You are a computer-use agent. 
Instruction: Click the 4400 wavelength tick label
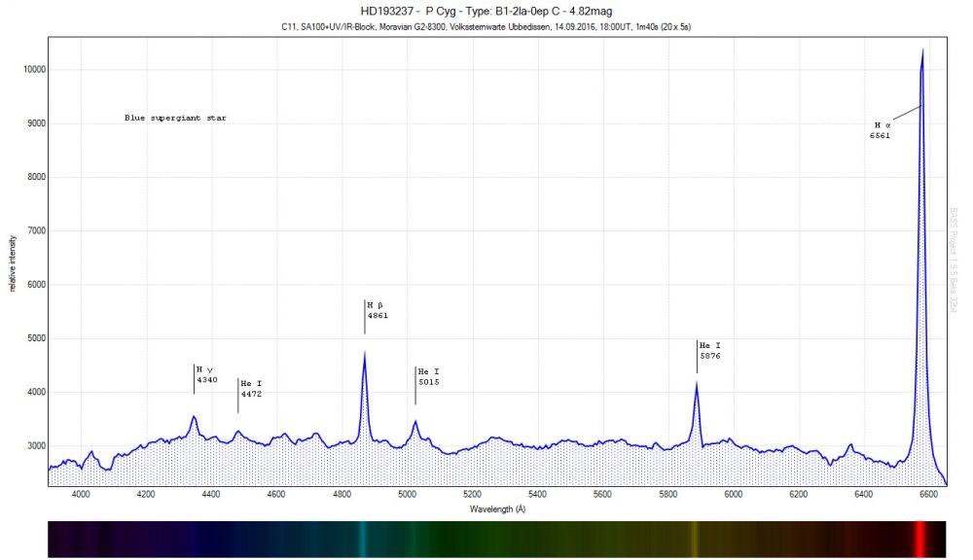click(211, 494)
